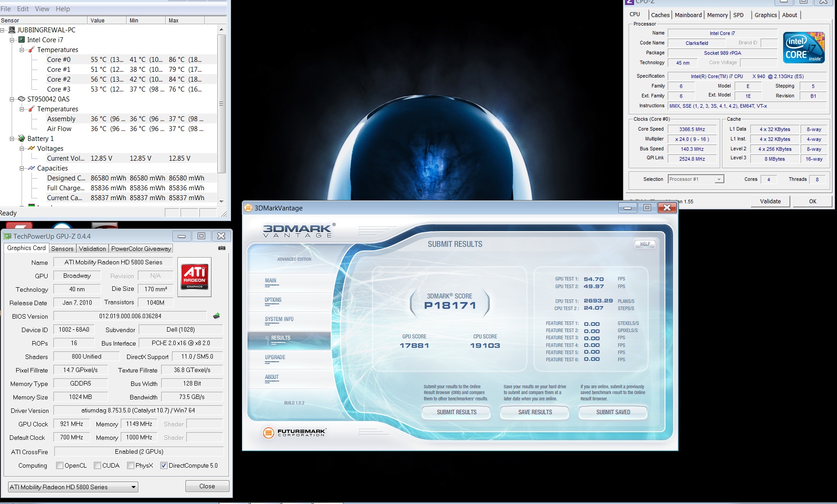Screen dimensions: 837x504
Task: Click the thermometer icon under ST950042 0AS
Action: pos(31,109)
